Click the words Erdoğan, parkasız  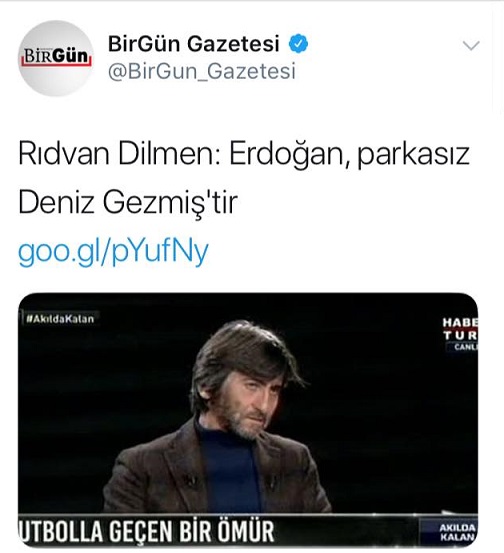(350, 154)
